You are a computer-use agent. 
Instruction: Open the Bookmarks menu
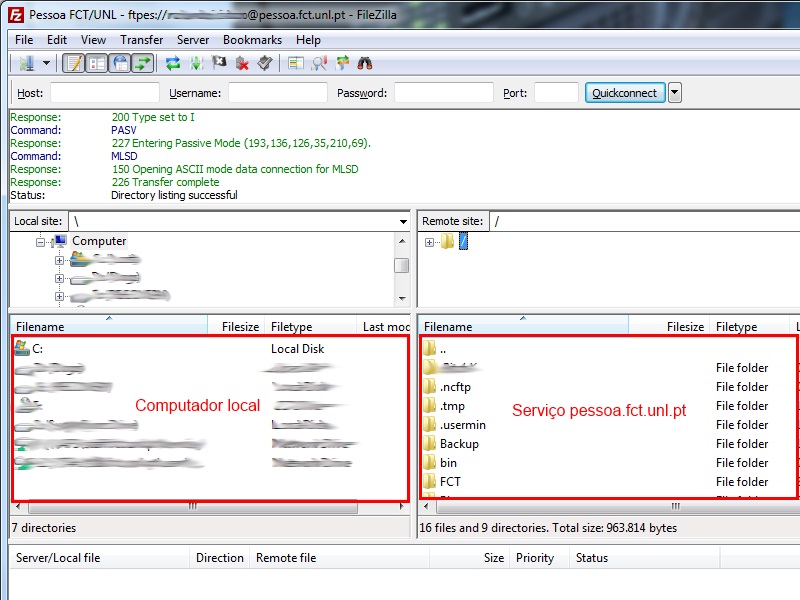[x=253, y=40]
